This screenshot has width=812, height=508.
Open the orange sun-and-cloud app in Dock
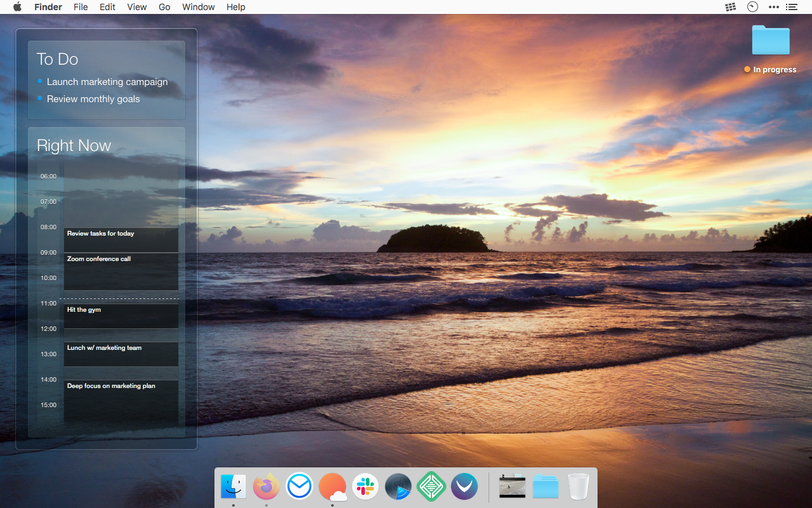tap(332, 487)
